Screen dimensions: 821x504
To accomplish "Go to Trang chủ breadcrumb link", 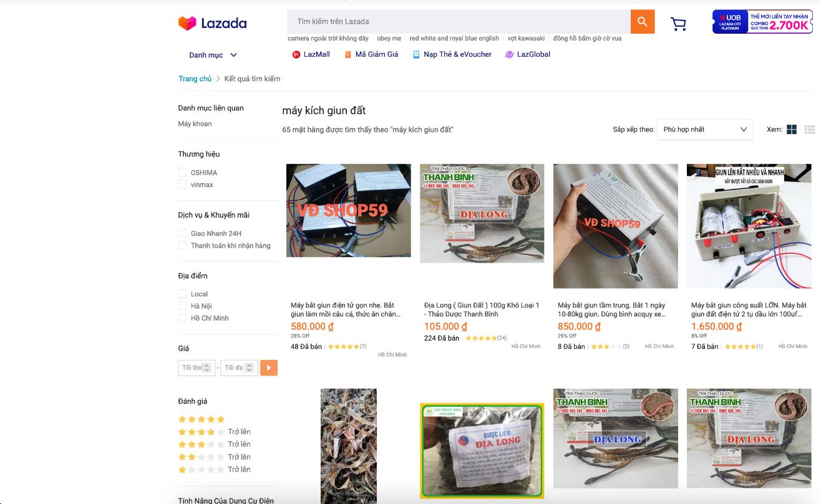I will pos(195,79).
